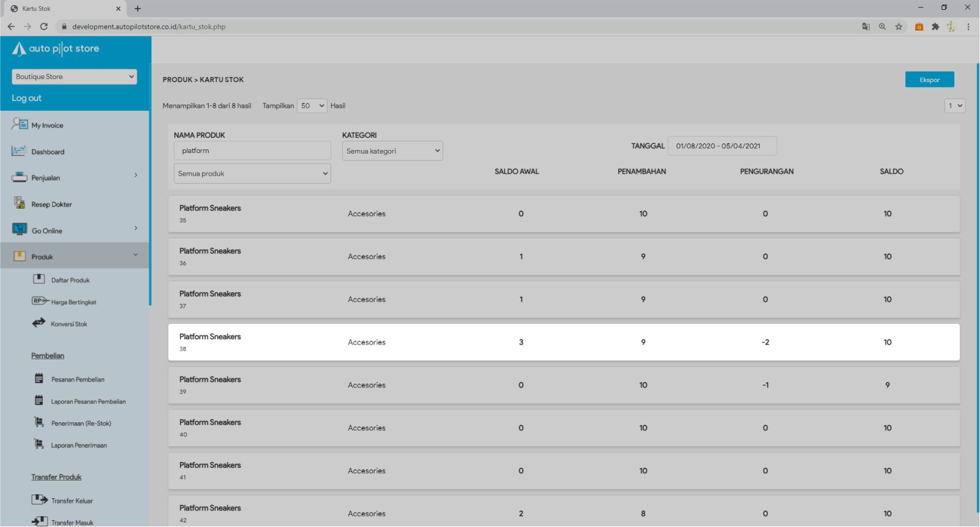Open the Boutique Store selector dropdown
This screenshot has height=527, width=980.
tap(74, 77)
